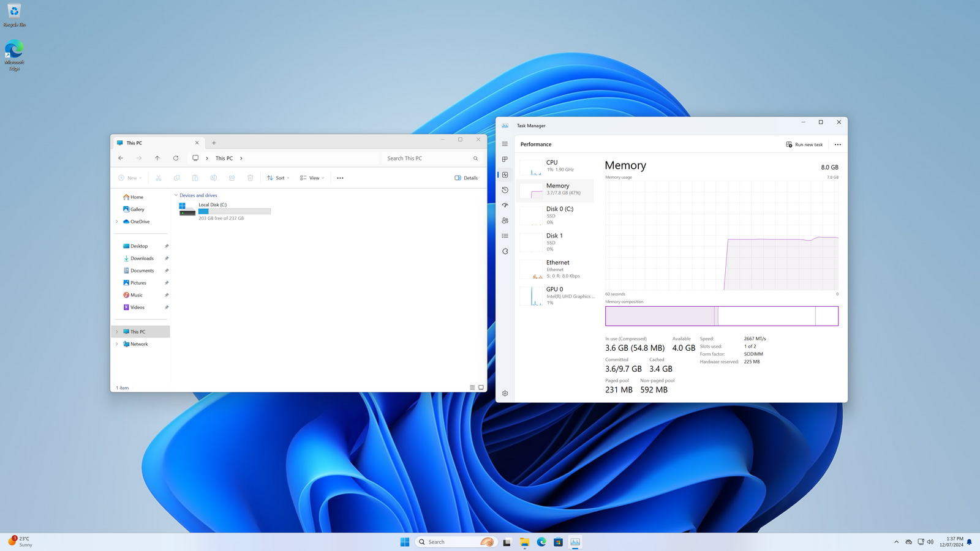Image resolution: width=980 pixels, height=551 pixels.
Task: Go up one level in File Explorer
Action: [157, 158]
